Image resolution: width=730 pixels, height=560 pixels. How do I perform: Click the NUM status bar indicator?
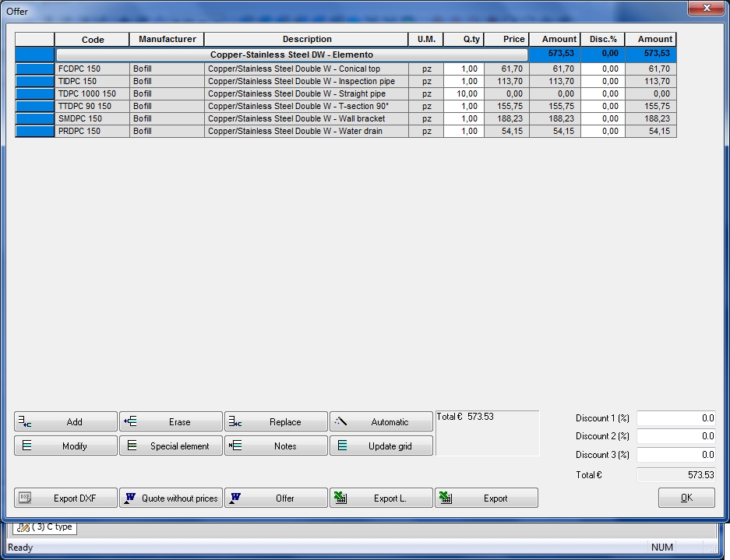pos(661,548)
